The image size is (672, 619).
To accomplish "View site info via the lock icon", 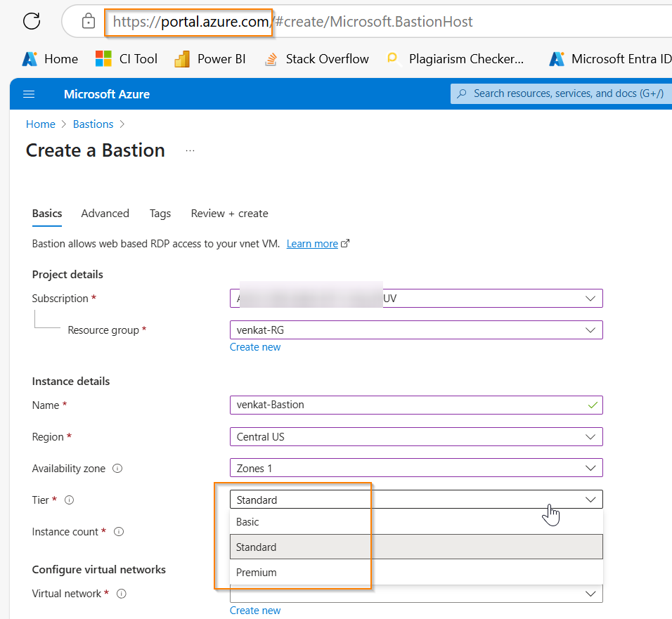I will (x=89, y=21).
